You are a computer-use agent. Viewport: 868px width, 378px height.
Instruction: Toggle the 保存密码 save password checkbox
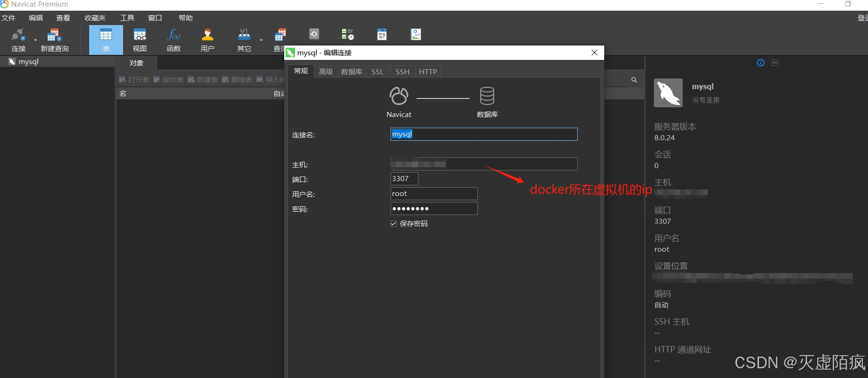pos(393,224)
